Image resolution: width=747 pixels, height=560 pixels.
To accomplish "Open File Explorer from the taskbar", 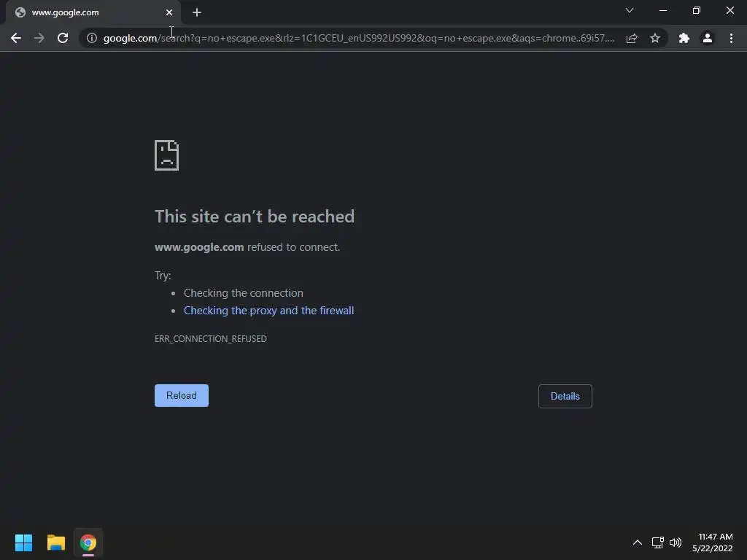I will 55,542.
